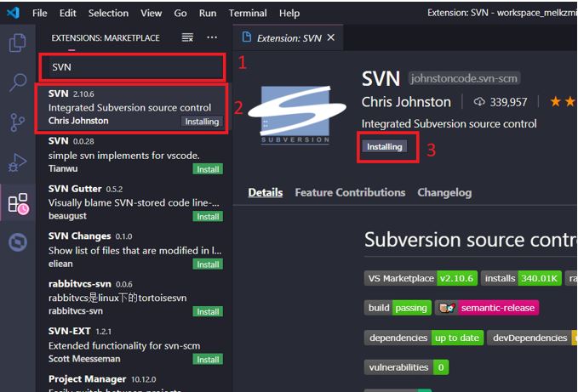Click the Subversion source control heading
Screen dimensions: 578x392
click(471, 240)
